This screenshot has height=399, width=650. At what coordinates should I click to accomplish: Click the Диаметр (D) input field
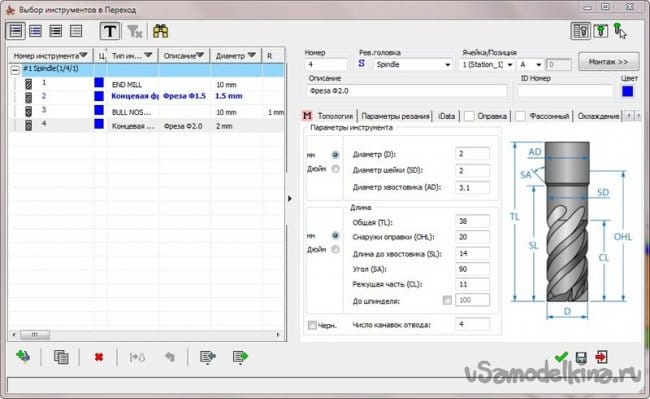472,154
